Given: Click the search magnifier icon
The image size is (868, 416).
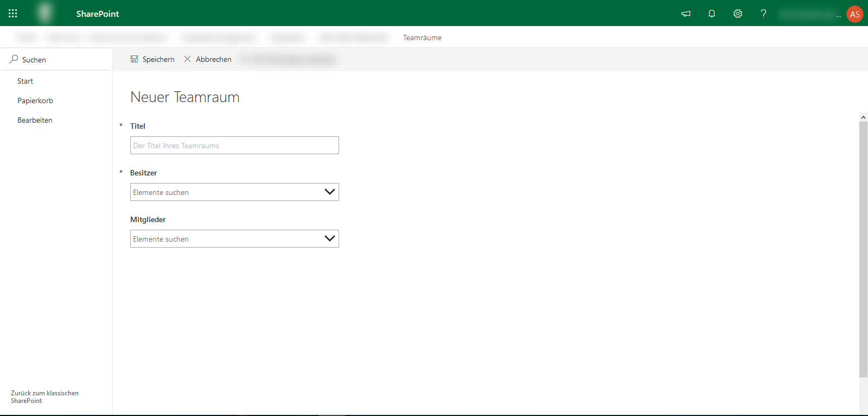Looking at the screenshot, I should (14, 59).
